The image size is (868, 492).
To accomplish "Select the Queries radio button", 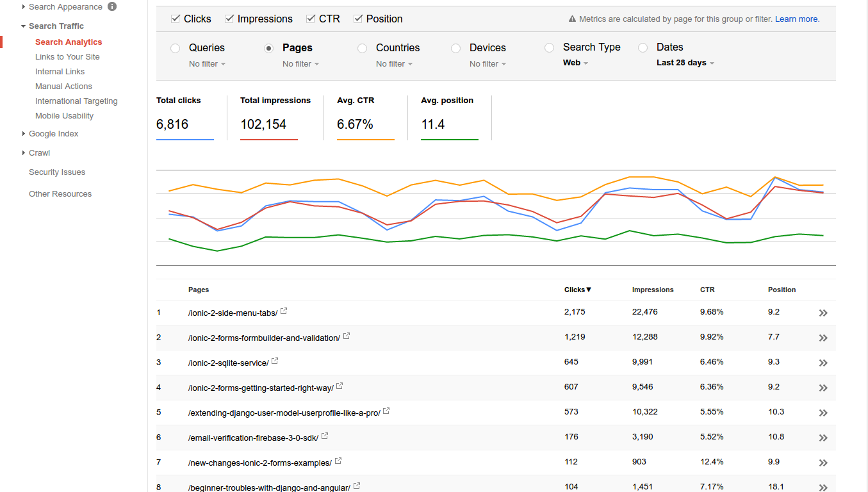I will 176,48.
